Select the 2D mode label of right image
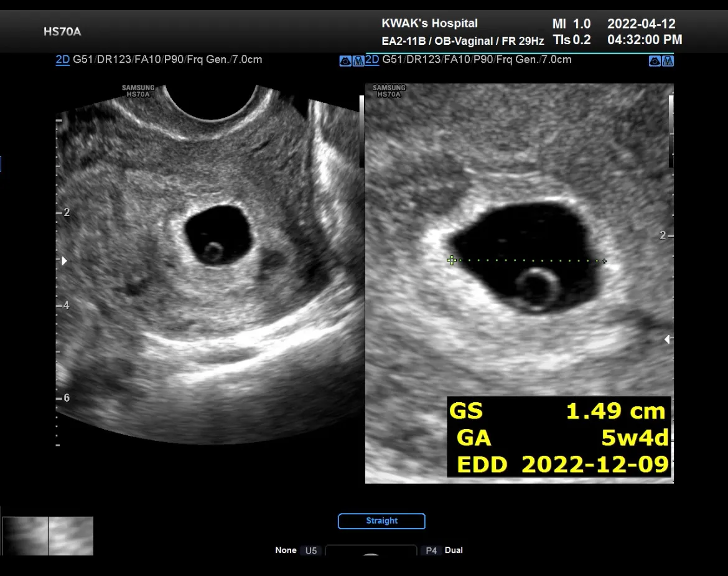The image size is (728, 576). point(372,59)
